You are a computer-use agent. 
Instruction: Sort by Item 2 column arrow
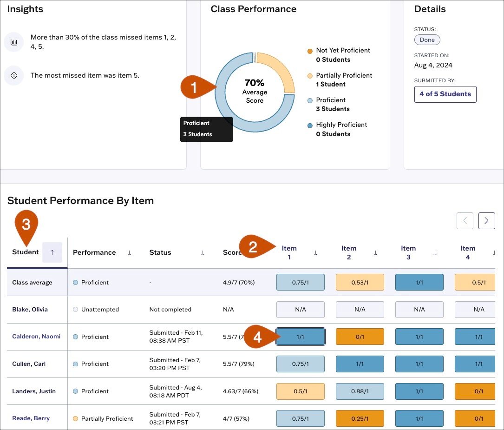coord(375,253)
